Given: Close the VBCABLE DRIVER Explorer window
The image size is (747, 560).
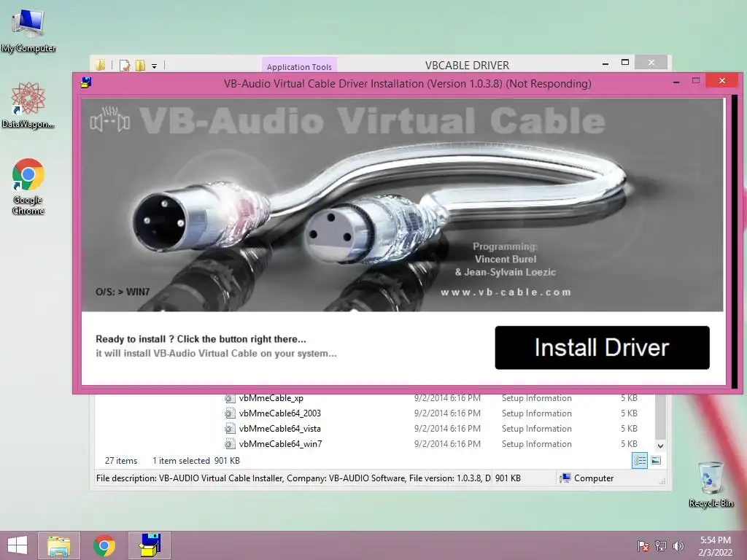Looking at the screenshot, I should (x=651, y=63).
